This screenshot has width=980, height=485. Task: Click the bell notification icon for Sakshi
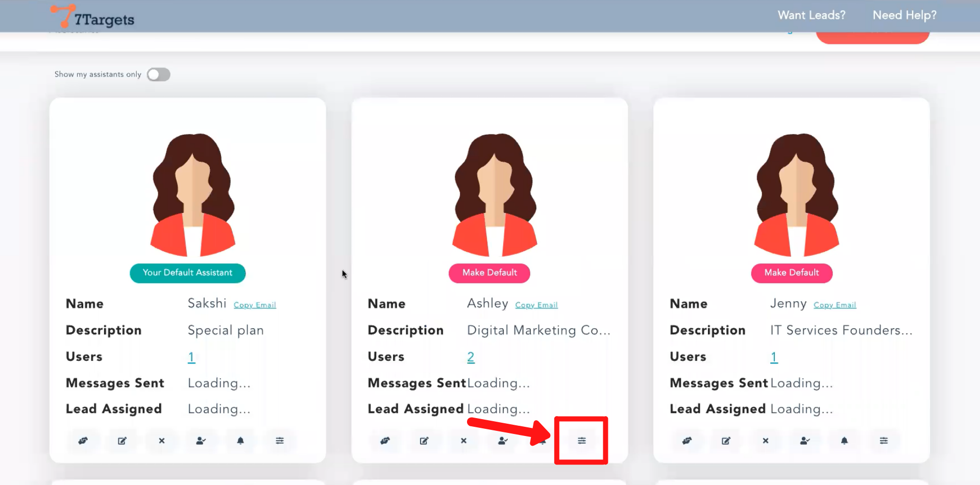[240, 441]
